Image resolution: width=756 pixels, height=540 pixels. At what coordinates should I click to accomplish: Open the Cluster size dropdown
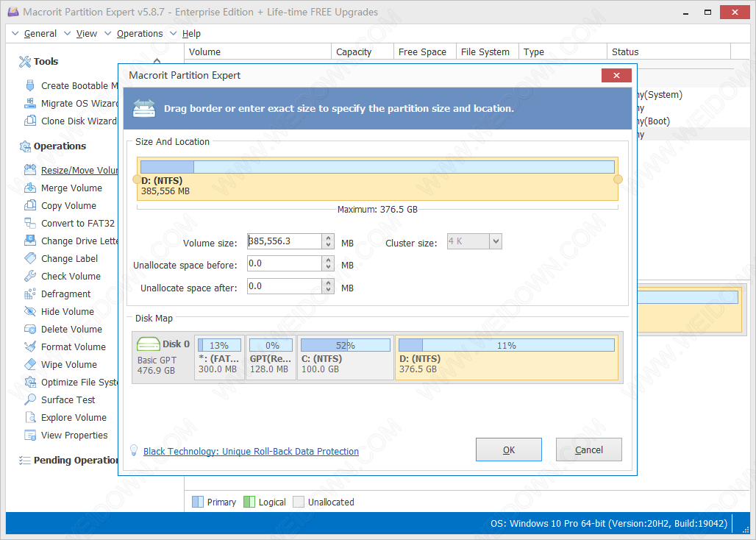pos(495,241)
